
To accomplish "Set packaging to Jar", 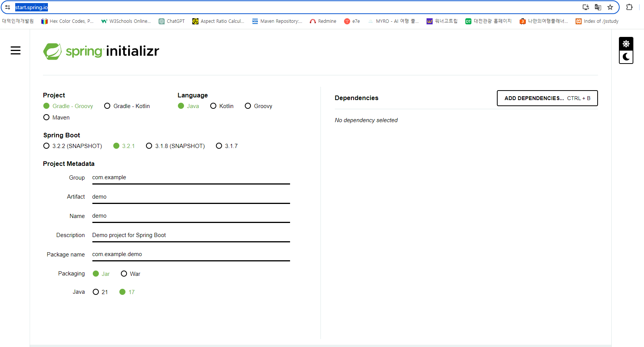I will click(101, 274).
